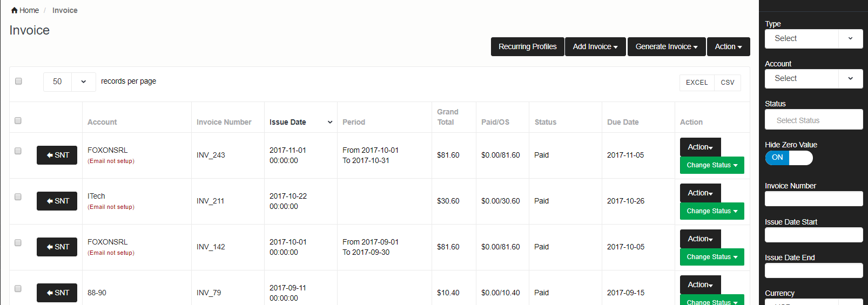Screen dimensions: 868x305
Task: Tick the table header row checkbox
Action: point(18,120)
